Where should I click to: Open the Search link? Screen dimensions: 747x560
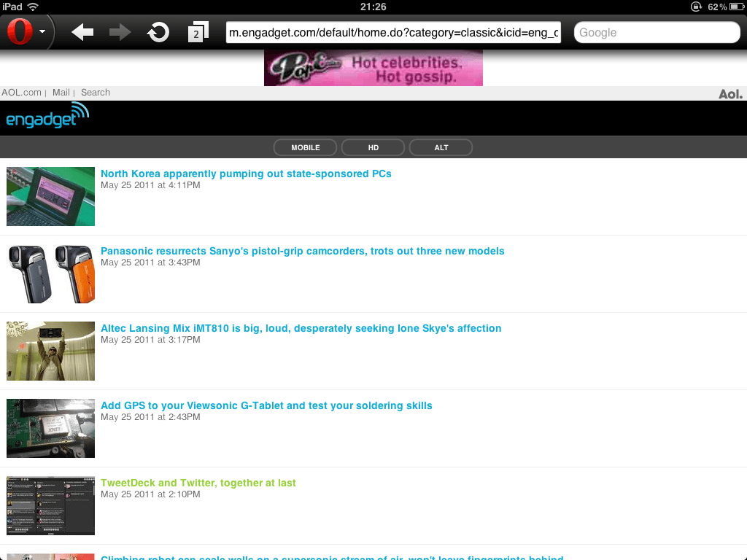coord(96,93)
